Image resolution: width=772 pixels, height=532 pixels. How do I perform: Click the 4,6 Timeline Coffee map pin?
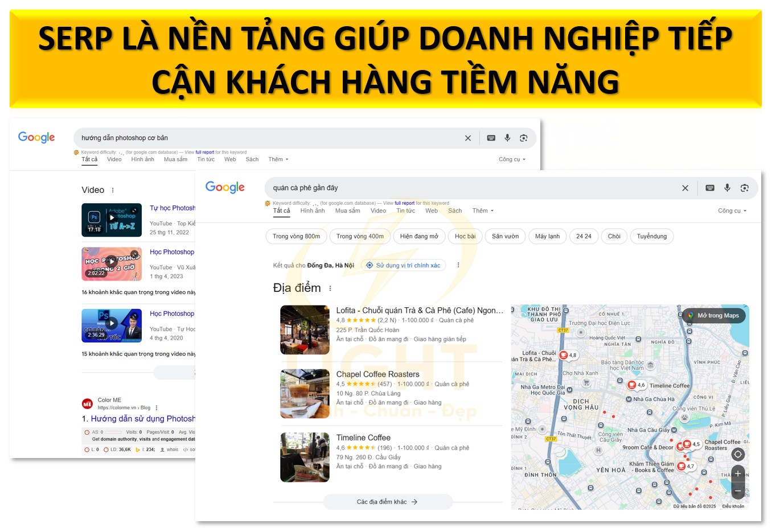click(632, 385)
